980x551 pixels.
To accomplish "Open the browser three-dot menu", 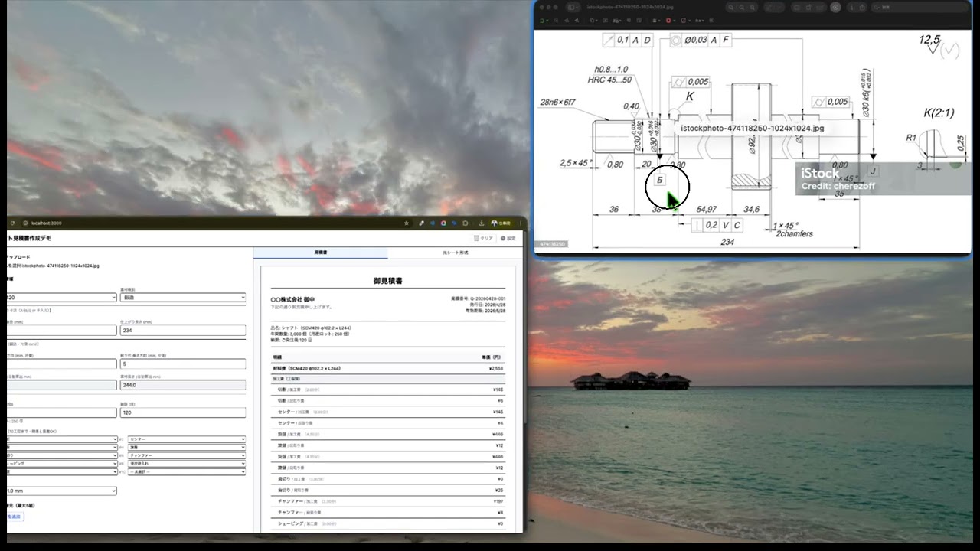I will point(520,223).
